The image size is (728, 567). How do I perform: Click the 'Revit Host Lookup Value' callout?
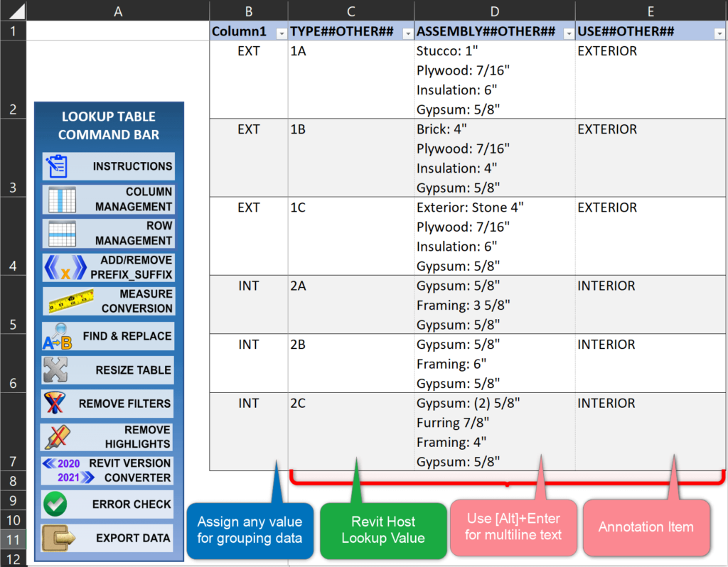click(x=383, y=530)
